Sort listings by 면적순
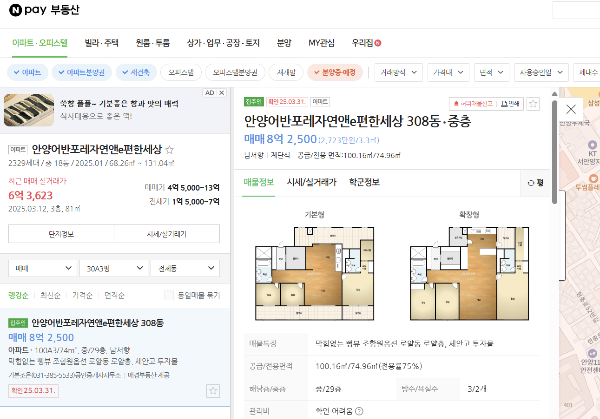 114,295
